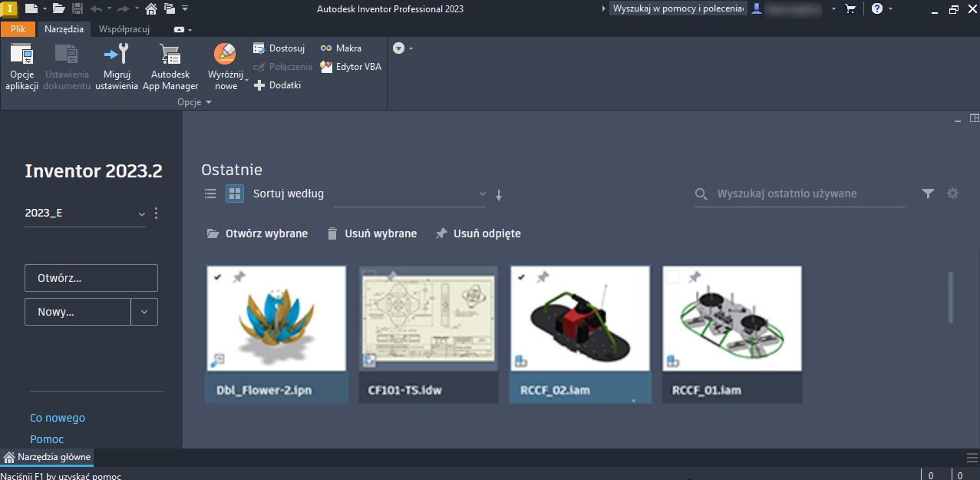Toggle checkbox on CF101-TS.idw tile

tap(370, 277)
